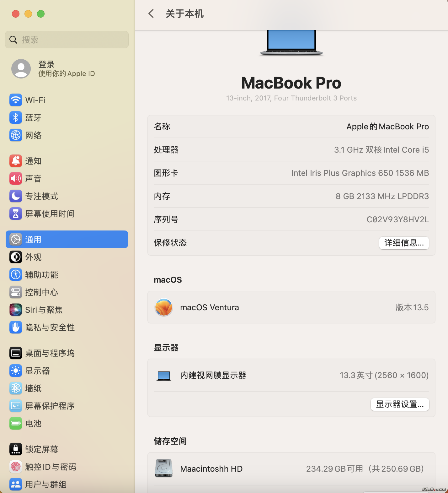Screen dimensions: 448x493
Task: Click the 搜索 search field
Action: (67, 40)
